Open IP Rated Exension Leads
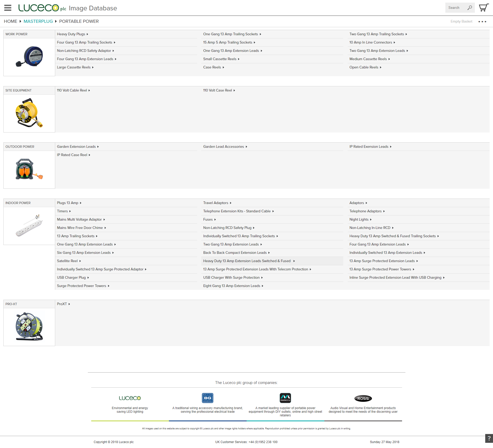Screen dimensions: 493x448 [x=370, y=146]
